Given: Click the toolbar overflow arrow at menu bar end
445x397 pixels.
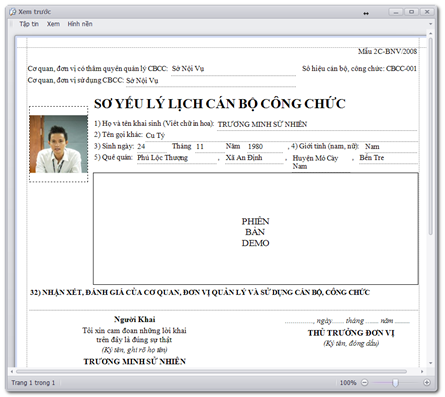Looking at the screenshot, I should pos(430,24).
